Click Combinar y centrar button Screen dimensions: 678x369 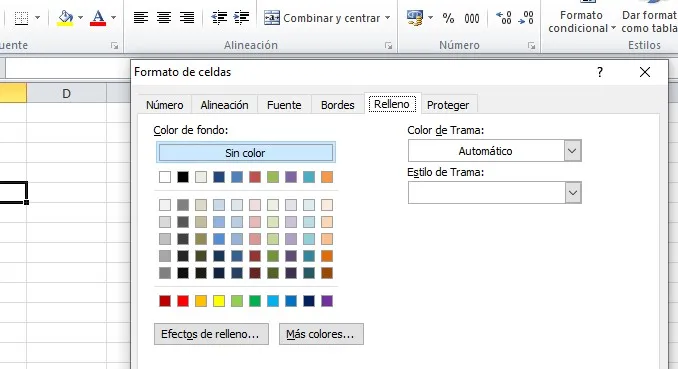322,18
